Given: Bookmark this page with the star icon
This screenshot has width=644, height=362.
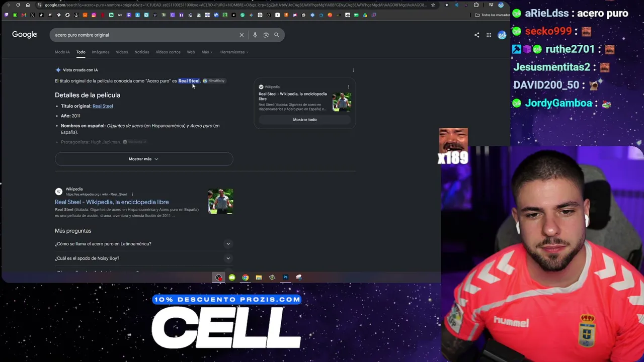Looking at the screenshot, I should pyautogui.click(x=433, y=5).
